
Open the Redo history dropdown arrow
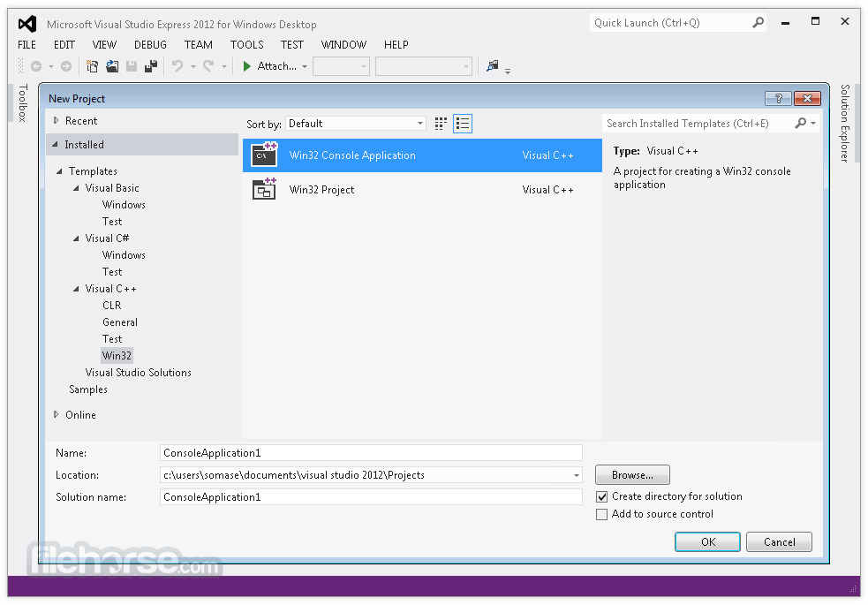(x=224, y=67)
